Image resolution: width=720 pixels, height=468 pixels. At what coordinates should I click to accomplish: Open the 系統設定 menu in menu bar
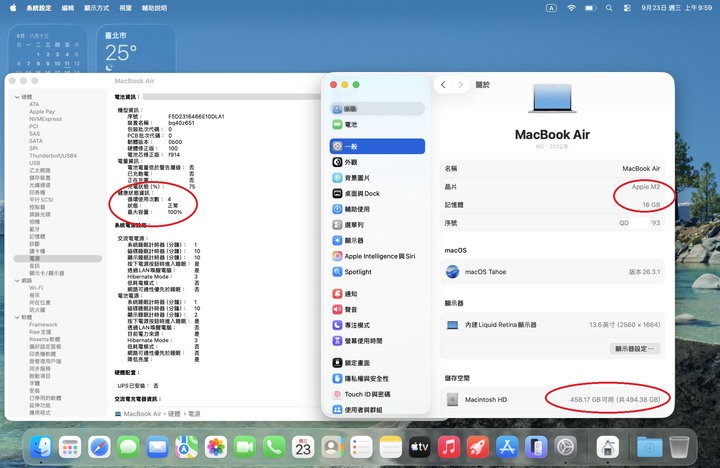point(39,8)
